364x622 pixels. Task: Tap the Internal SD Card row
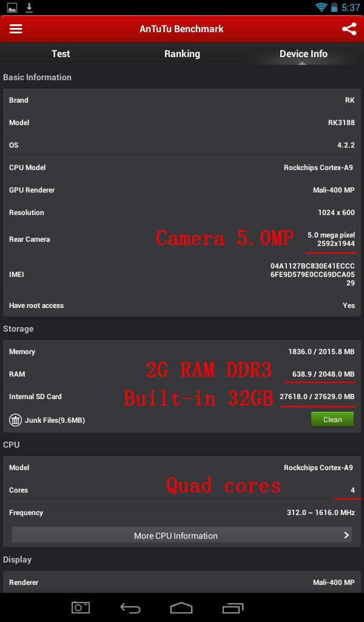click(x=182, y=396)
